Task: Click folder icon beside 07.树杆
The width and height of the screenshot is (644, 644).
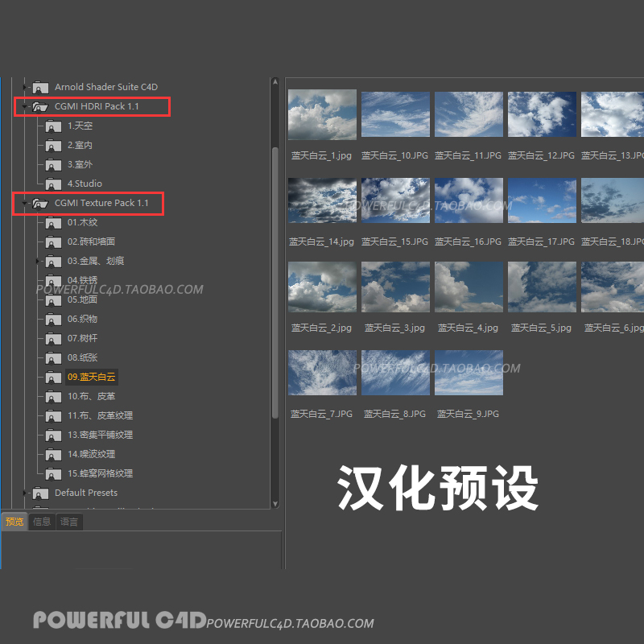Action: pos(53,338)
